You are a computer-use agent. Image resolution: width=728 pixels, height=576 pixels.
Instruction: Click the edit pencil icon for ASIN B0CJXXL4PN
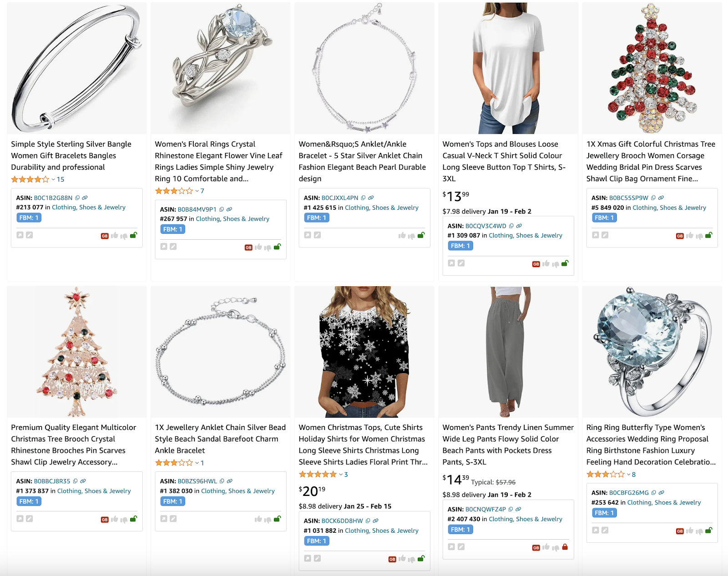(x=317, y=235)
